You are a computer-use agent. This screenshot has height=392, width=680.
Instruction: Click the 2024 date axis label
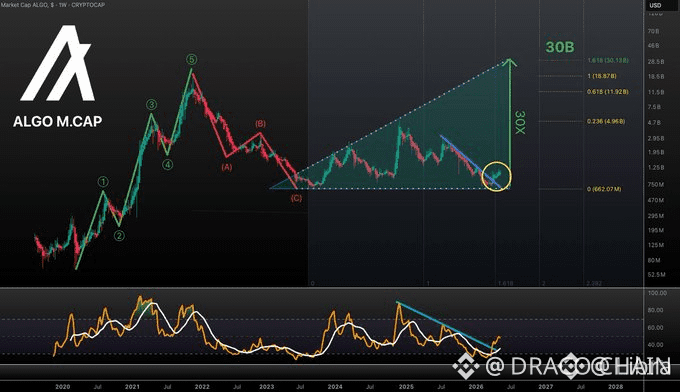(x=335, y=387)
